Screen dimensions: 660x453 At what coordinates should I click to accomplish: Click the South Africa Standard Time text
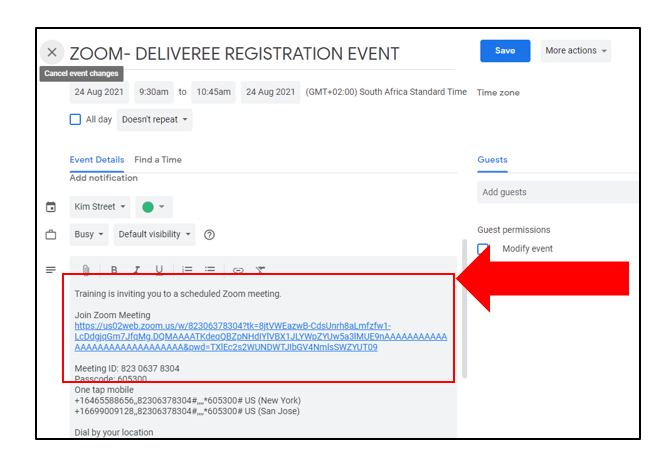[x=386, y=92]
